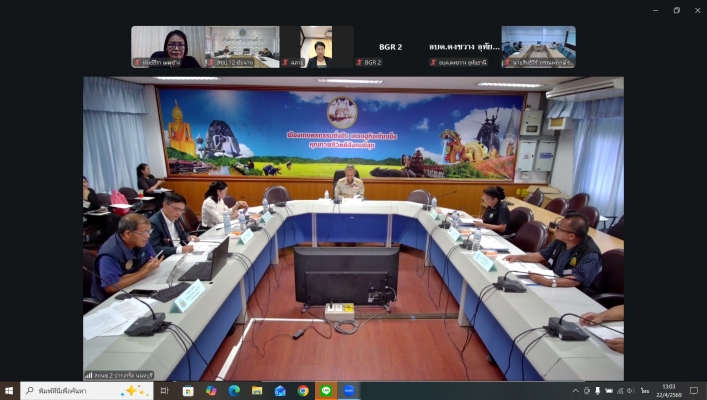Click the taskbar search box

click(87, 391)
